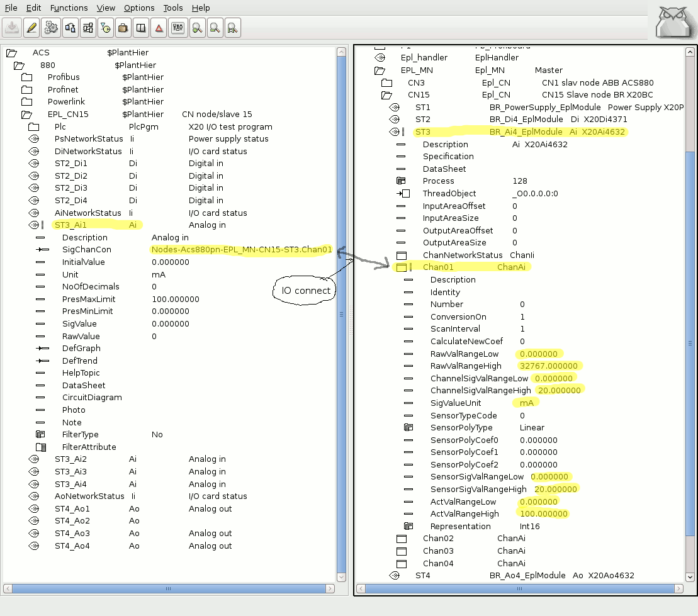Click the owl logo in the corner

point(675,21)
